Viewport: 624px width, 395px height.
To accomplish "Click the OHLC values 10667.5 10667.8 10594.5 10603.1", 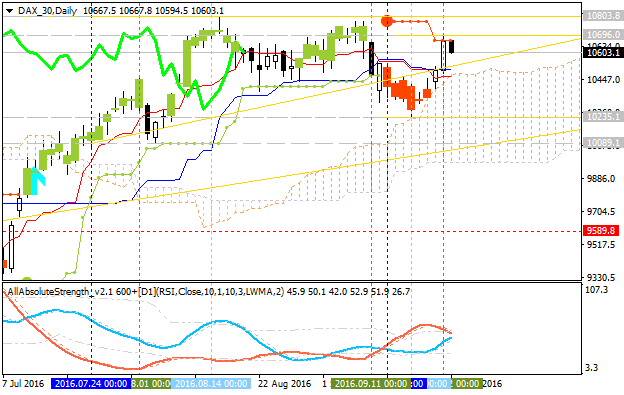I will [153, 11].
